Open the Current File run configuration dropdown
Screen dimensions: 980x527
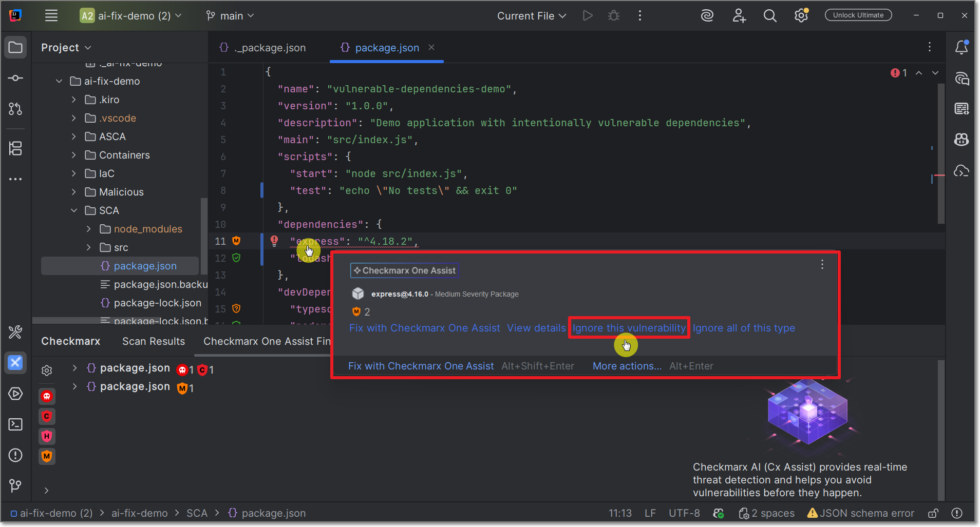tap(531, 15)
